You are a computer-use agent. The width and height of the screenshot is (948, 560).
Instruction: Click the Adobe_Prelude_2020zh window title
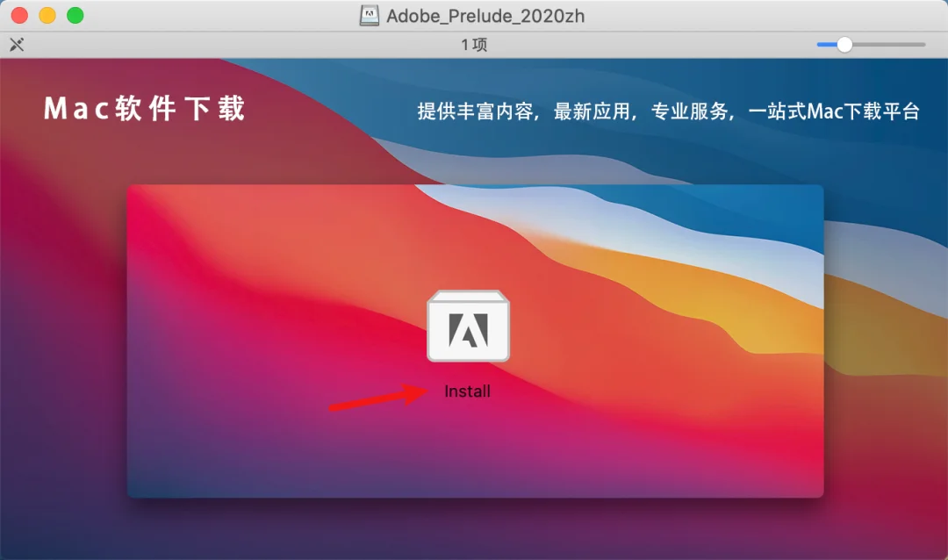pos(485,16)
